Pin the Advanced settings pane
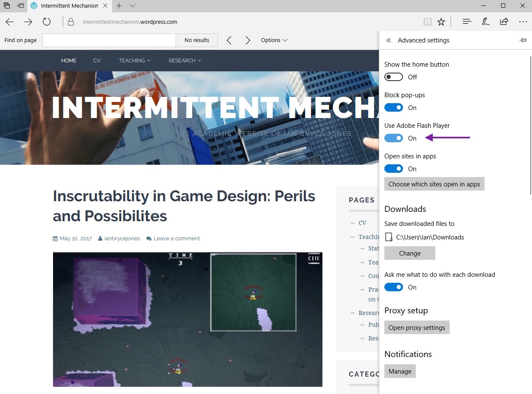This screenshot has height=394, width=532. [x=523, y=40]
